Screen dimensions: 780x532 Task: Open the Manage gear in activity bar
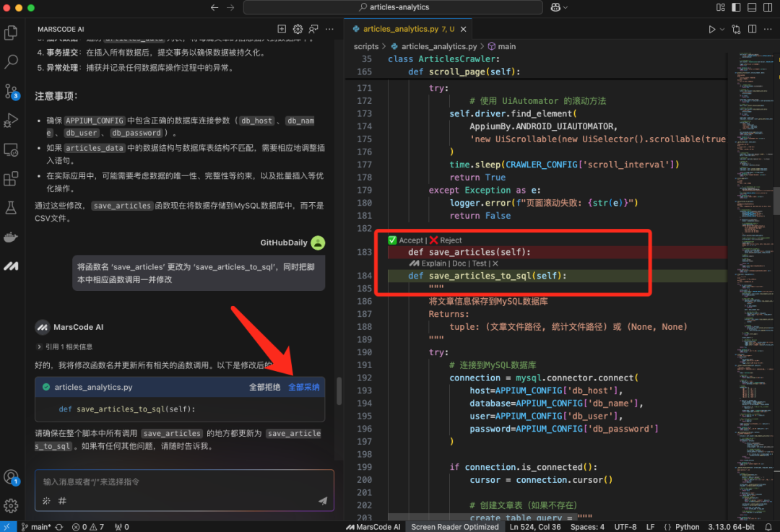click(11, 506)
